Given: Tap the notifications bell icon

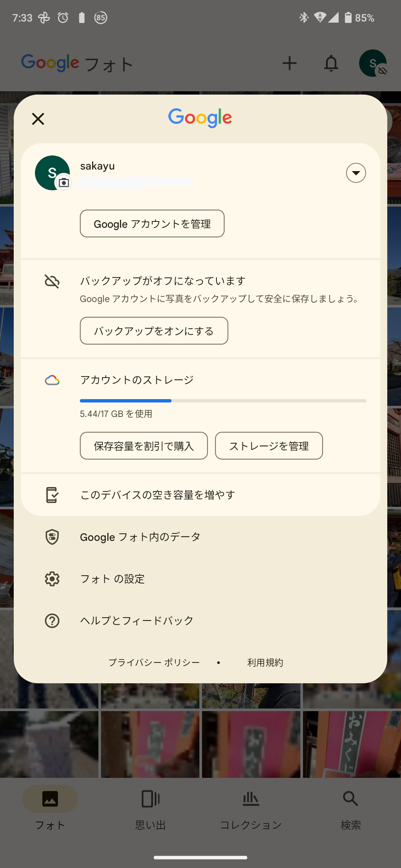Looking at the screenshot, I should [331, 63].
